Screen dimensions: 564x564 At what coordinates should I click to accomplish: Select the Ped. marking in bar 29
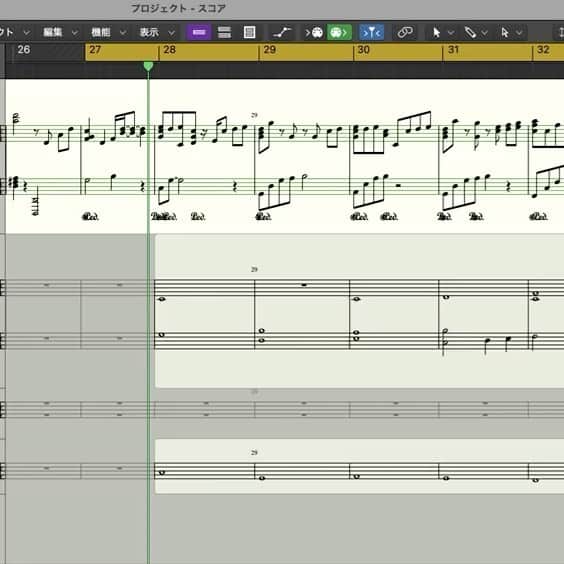click(x=263, y=217)
